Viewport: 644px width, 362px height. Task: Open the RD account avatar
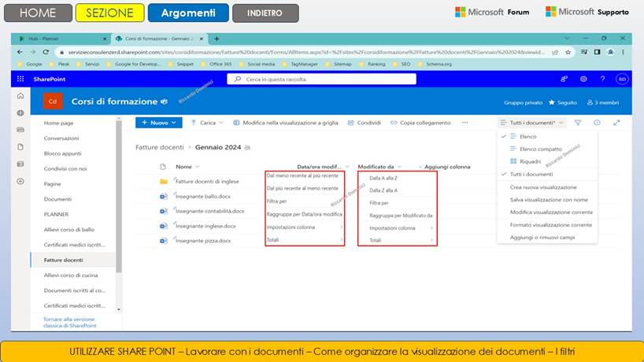[622, 79]
